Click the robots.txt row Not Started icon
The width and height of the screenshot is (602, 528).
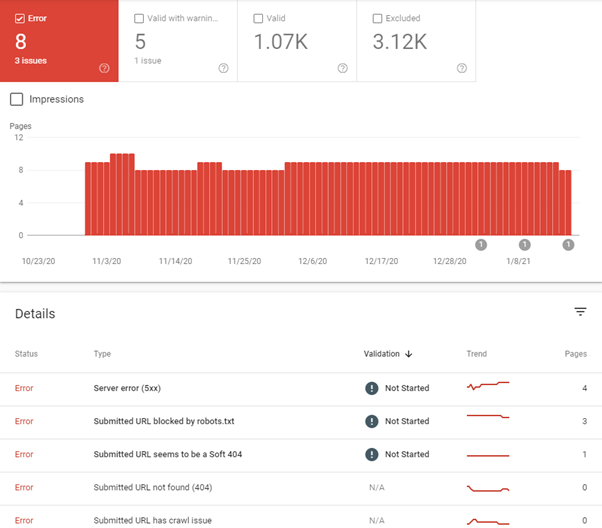(x=372, y=421)
